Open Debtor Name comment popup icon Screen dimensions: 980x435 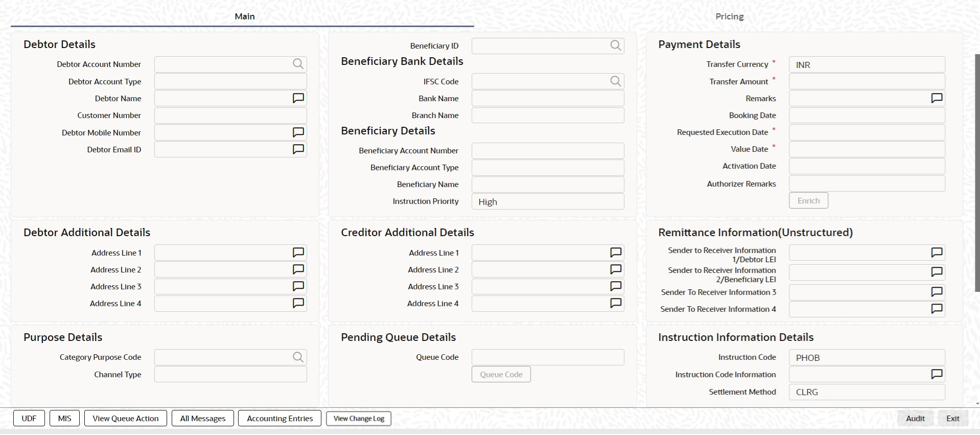298,98
